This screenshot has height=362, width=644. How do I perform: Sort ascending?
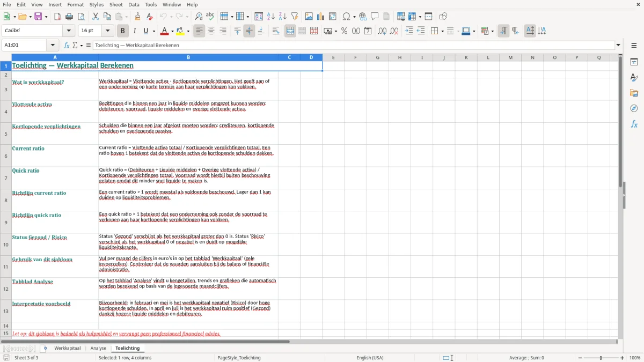point(270,17)
